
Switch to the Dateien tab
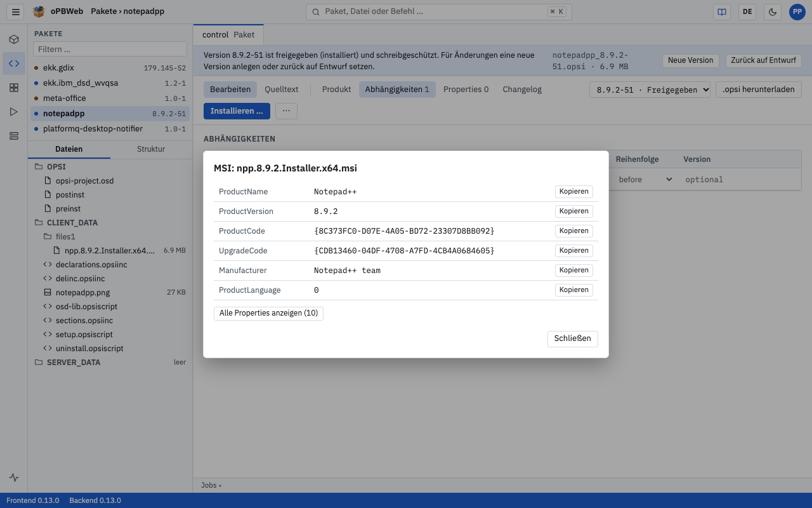(x=69, y=149)
